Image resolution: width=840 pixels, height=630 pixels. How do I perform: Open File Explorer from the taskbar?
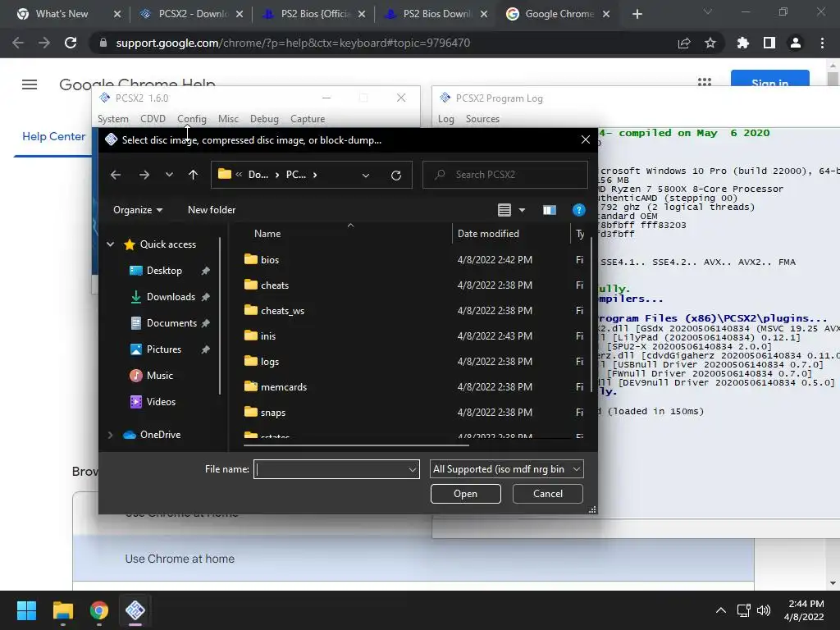pyautogui.click(x=62, y=610)
